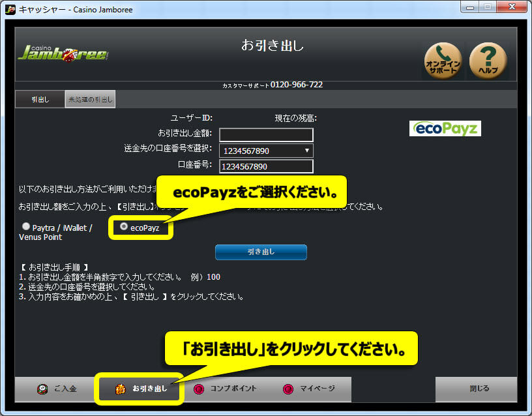Viewport: 532px width, 416px height.
Task: Click the Casino Jamboree title bar app icon
Action: 10,10
